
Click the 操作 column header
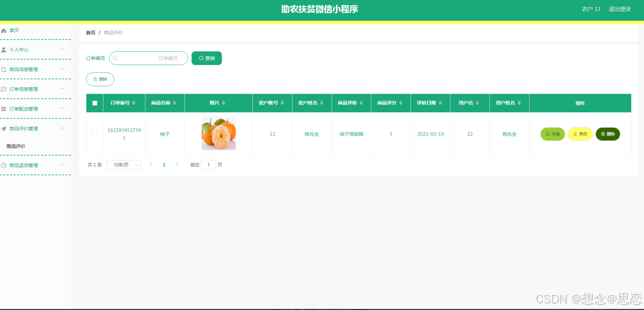pos(580,103)
